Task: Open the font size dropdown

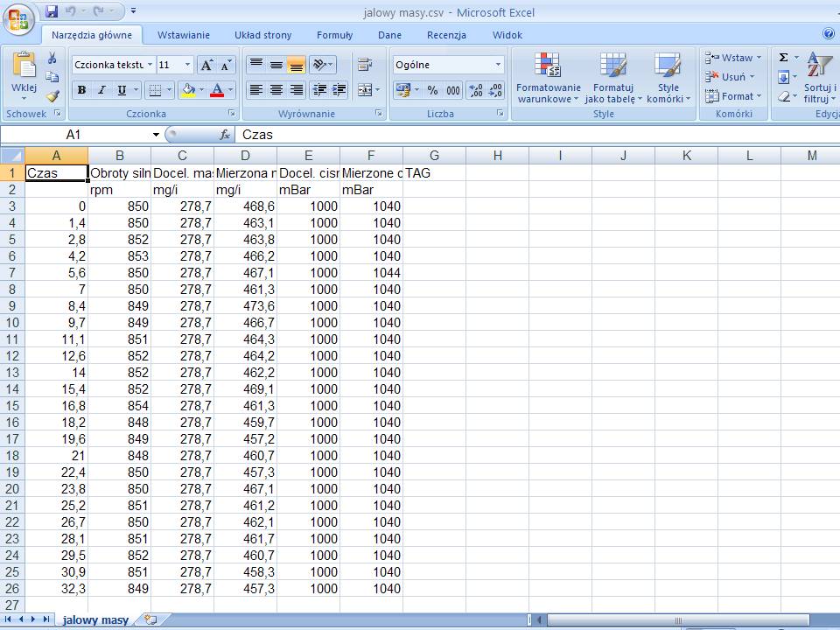Action: (x=187, y=65)
